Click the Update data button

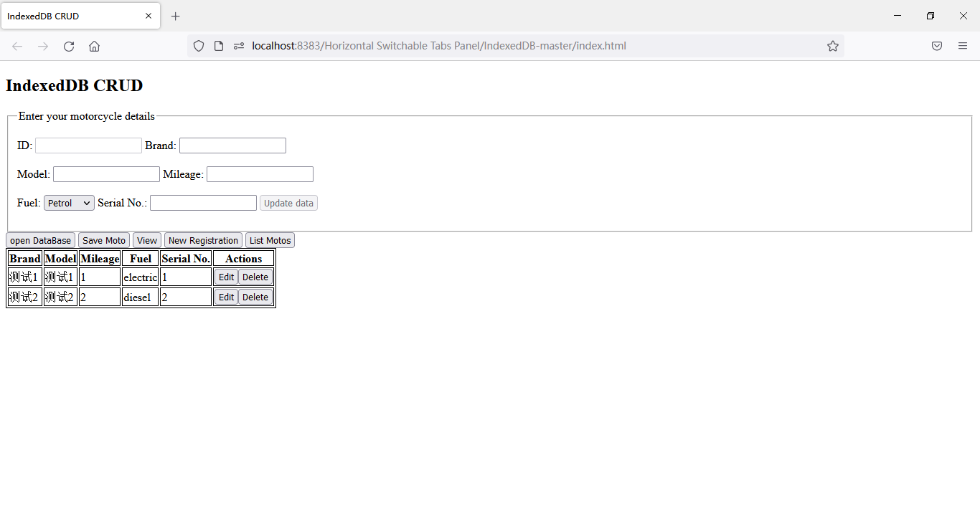[x=288, y=203]
